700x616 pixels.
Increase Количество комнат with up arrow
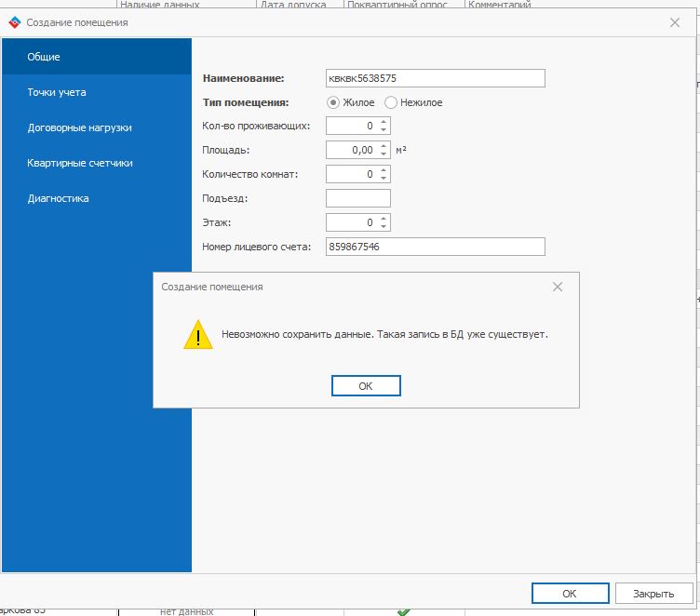click(x=384, y=169)
